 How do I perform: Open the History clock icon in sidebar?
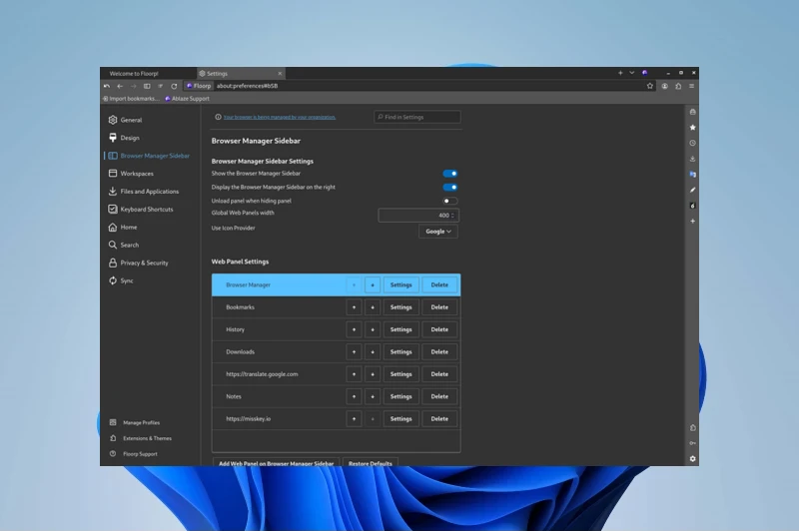692,143
